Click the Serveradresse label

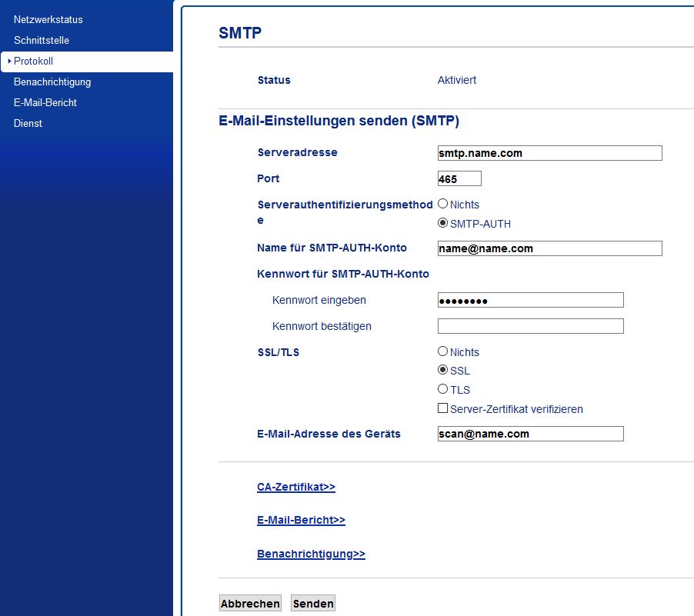pos(298,153)
